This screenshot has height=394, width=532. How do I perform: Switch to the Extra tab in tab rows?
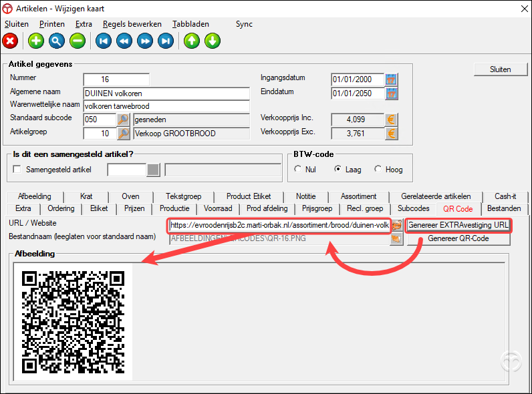coord(23,208)
